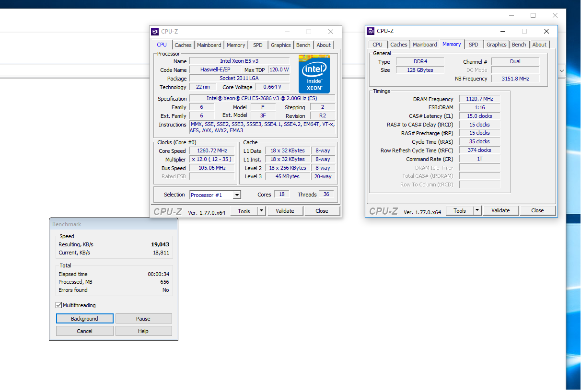
Task: Close the right CPU-Z window with X
Action: pyautogui.click(x=546, y=31)
